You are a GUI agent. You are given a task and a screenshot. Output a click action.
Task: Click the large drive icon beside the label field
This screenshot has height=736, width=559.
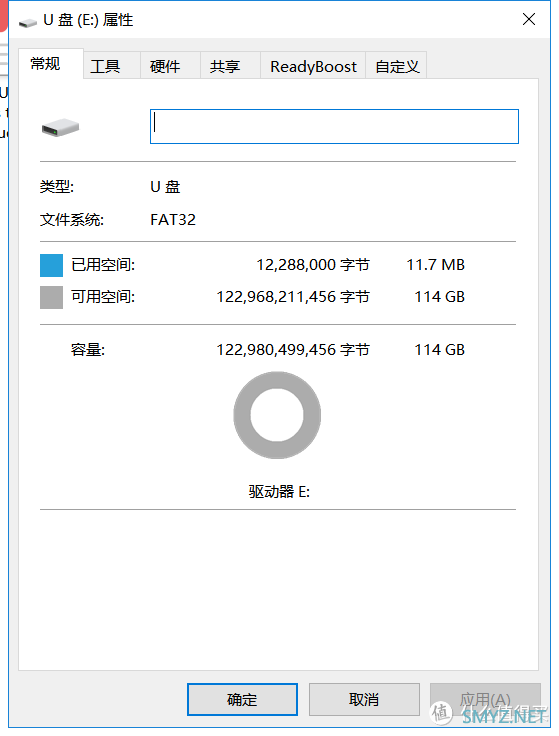[x=61, y=127]
